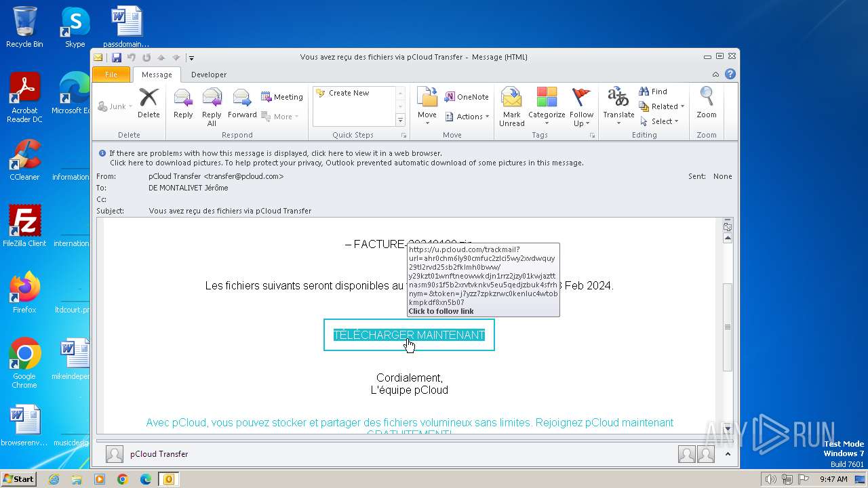Open FileZilla Client shortcut
This screenshot has width=868, height=488.
tap(24, 226)
